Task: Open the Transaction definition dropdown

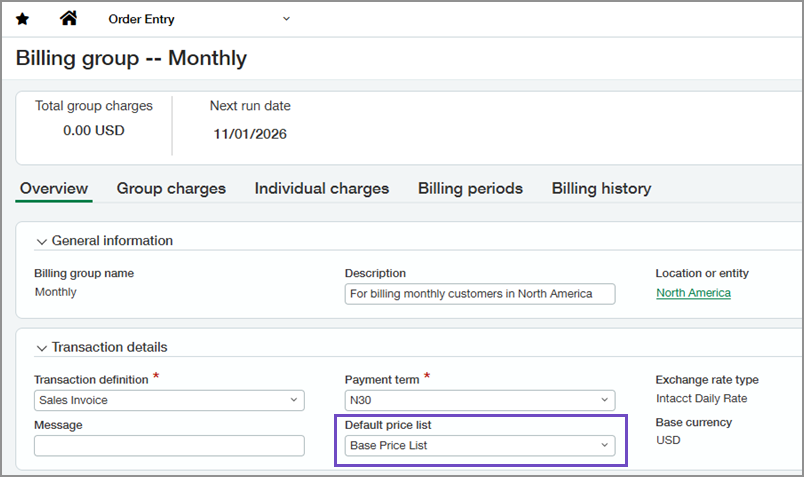Action: (169, 400)
